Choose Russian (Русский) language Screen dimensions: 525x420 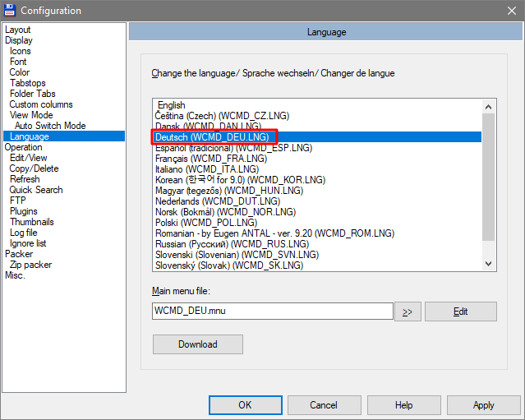[x=317, y=244]
